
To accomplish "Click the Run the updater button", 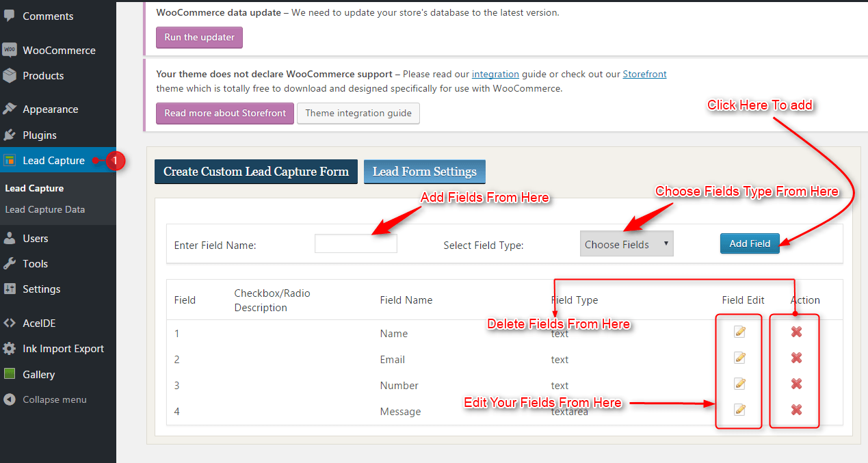I will pos(199,38).
